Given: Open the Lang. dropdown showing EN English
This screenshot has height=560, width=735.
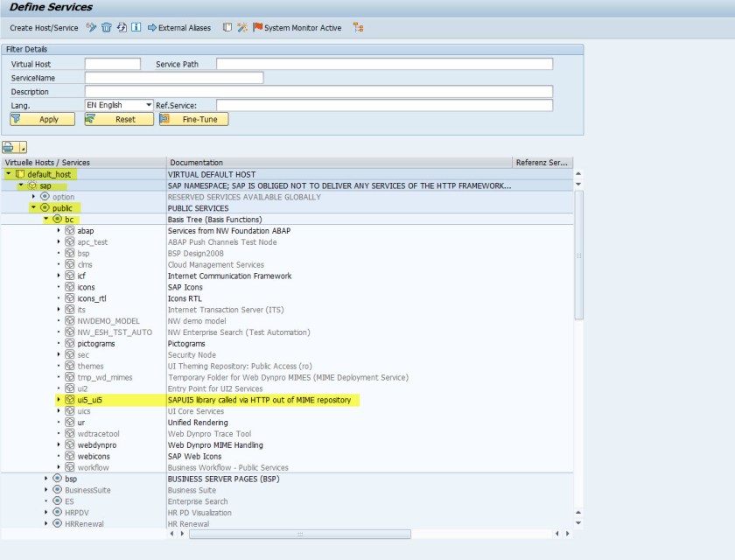Looking at the screenshot, I should 146,105.
